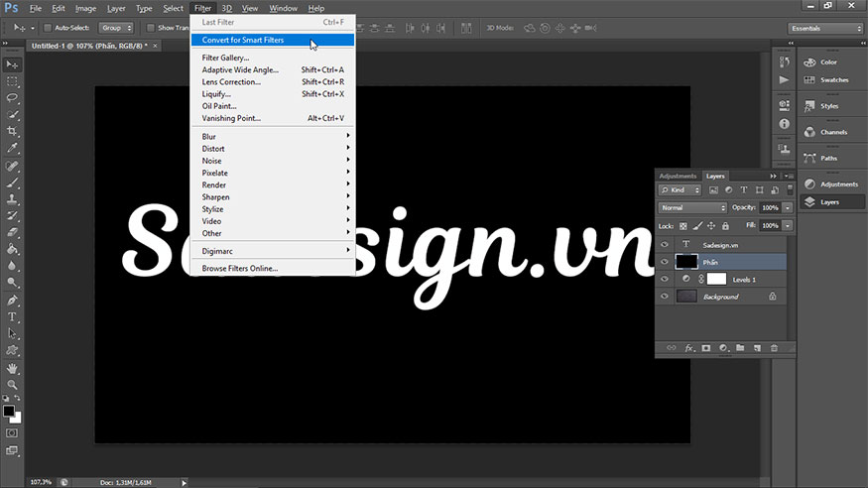Create new adjustment layer icon
This screenshot has height=488, width=868.
pyautogui.click(x=723, y=348)
